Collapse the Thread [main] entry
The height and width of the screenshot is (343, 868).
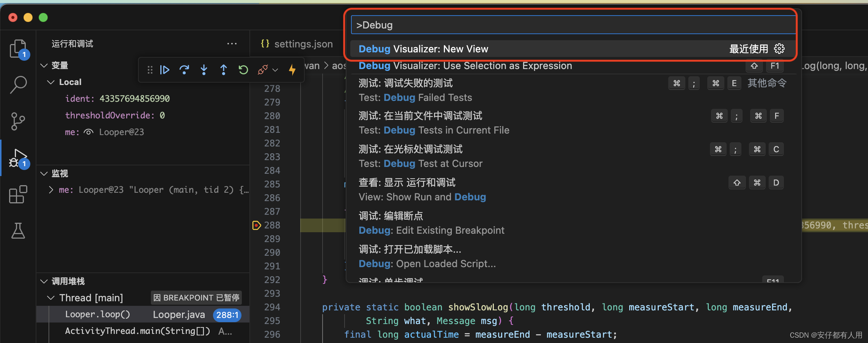point(51,298)
